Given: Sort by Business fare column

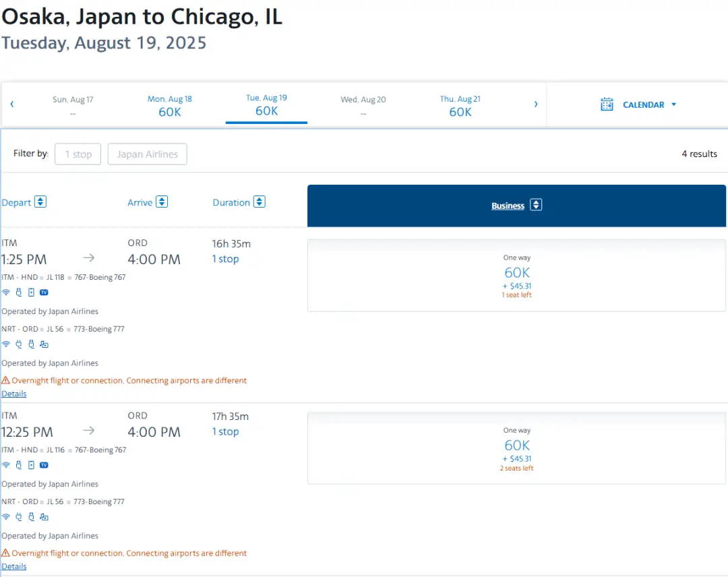Looking at the screenshot, I should 536,205.
